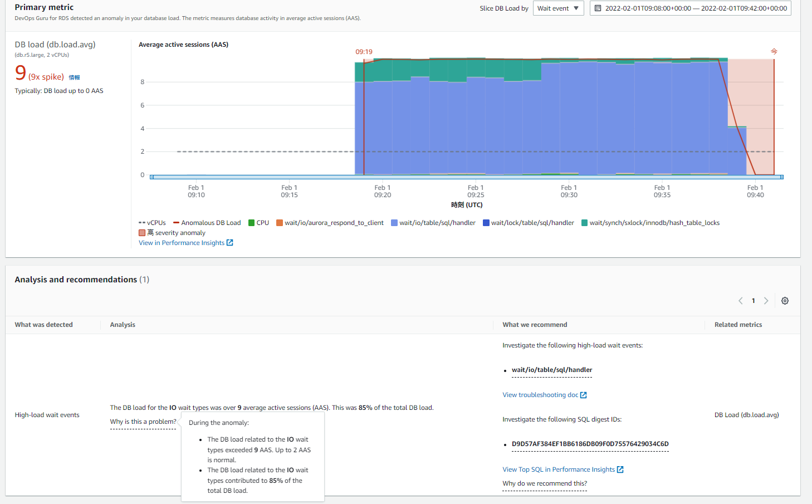Open SQL digest ID D9D57AF384EF1BB6186DB09F0D75576429034C6D
This screenshot has height=504, width=812.
[x=590, y=444]
